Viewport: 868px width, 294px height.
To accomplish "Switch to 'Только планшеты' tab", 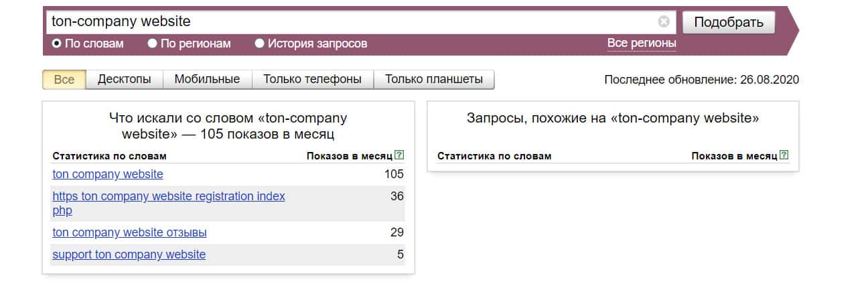I will click(433, 79).
